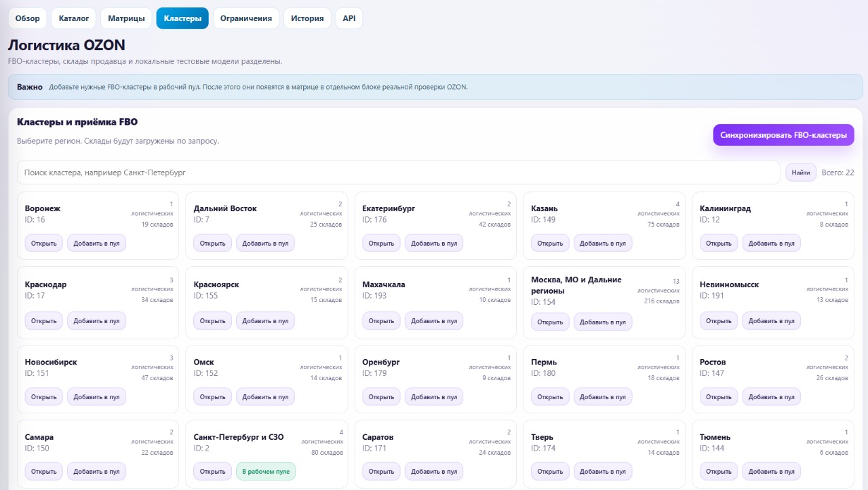Screen dimensions: 868x490
Task: Click the Казань cluster name
Action: 545,208
